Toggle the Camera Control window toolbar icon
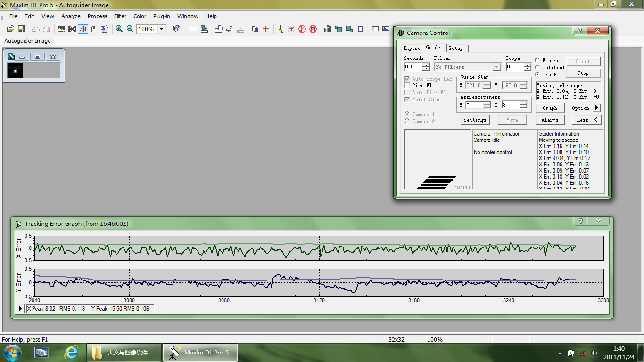 pyautogui.click(x=83, y=29)
